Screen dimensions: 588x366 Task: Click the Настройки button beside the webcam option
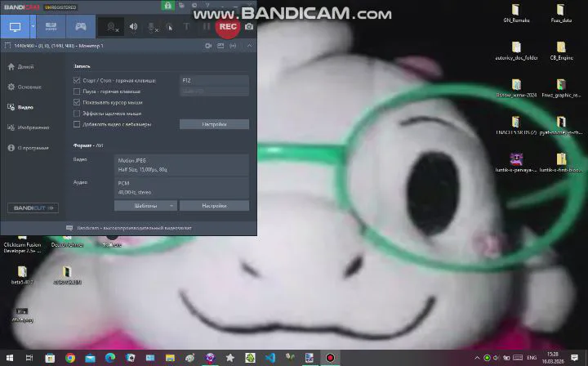[x=214, y=124]
